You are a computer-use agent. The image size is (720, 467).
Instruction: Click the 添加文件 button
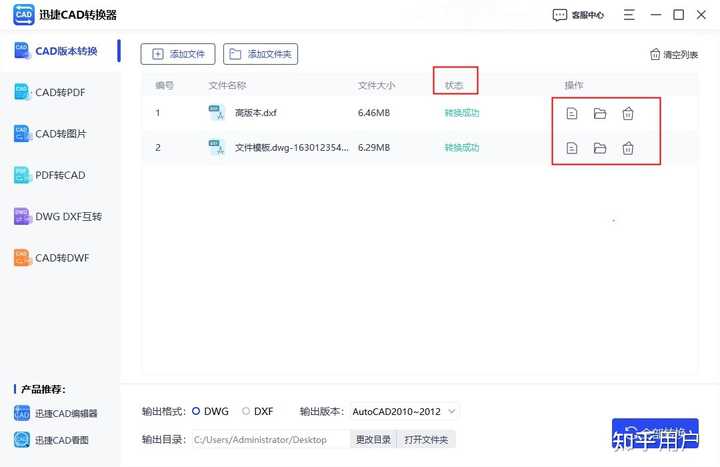pyautogui.click(x=178, y=54)
